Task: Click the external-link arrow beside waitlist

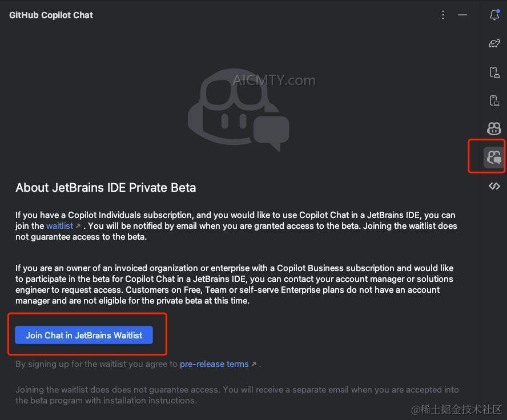Action: click(77, 225)
